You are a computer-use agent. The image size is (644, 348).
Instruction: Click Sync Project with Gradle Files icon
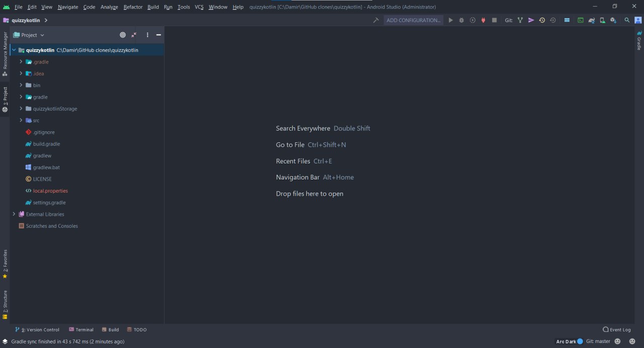tap(592, 20)
